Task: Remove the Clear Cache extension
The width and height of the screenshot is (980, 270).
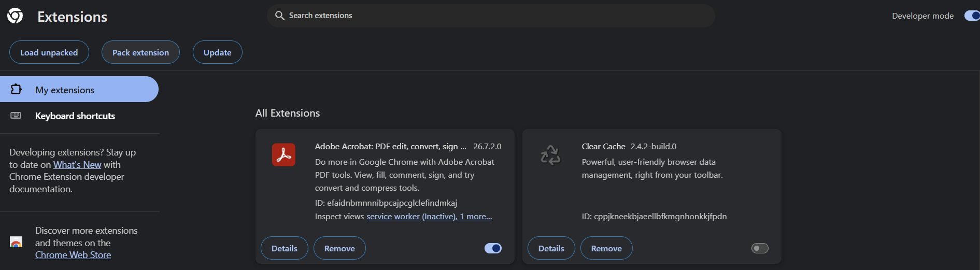Action: (x=606, y=248)
